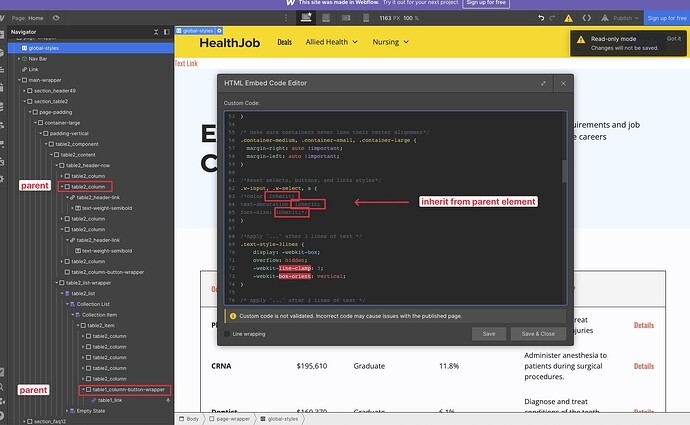690x425 pixels.
Task: Select table2_list-wrapper in Navigator
Action: [x=90, y=283]
